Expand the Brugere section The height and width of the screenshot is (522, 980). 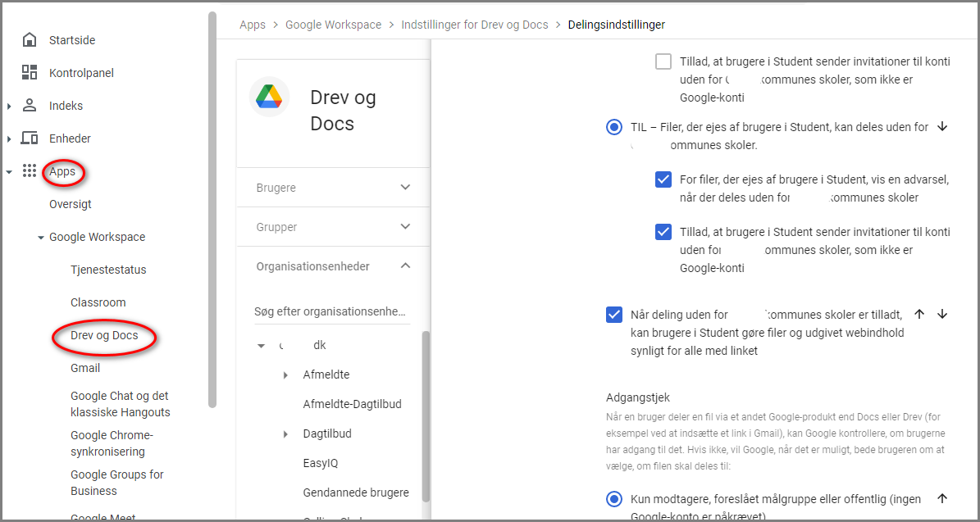coord(405,188)
